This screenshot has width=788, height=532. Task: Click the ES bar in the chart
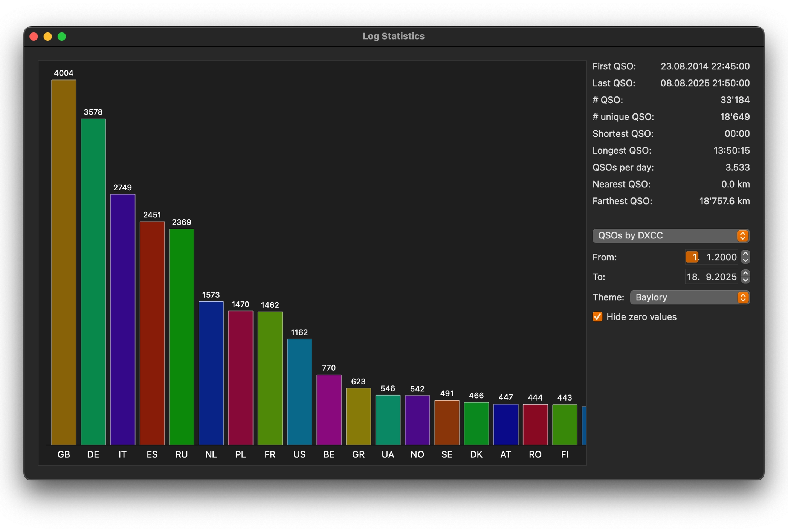(x=152, y=333)
